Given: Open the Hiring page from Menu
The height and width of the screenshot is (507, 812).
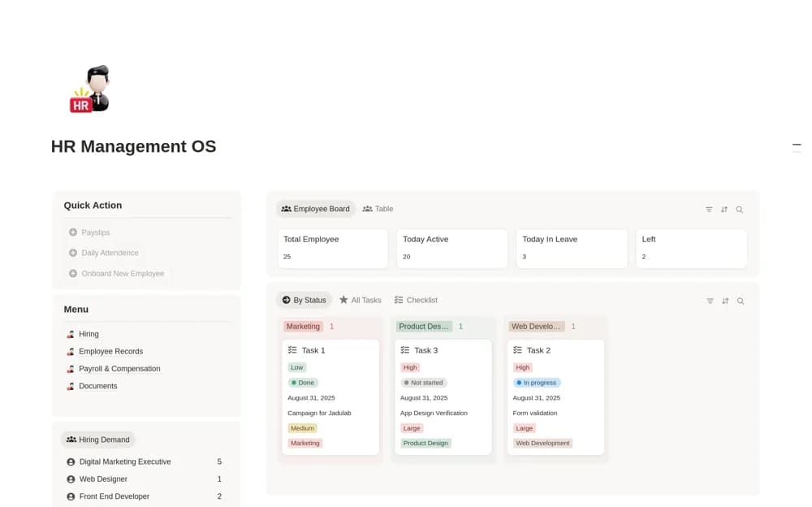Looking at the screenshot, I should point(89,335).
